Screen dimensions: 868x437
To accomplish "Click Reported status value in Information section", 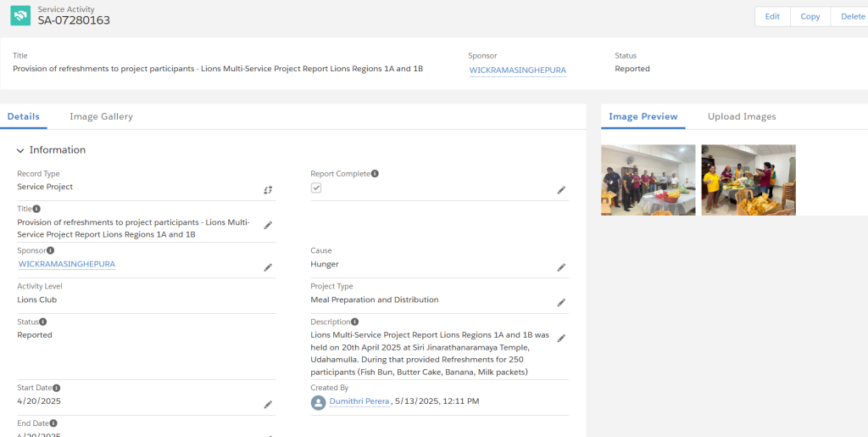I will coord(34,334).
